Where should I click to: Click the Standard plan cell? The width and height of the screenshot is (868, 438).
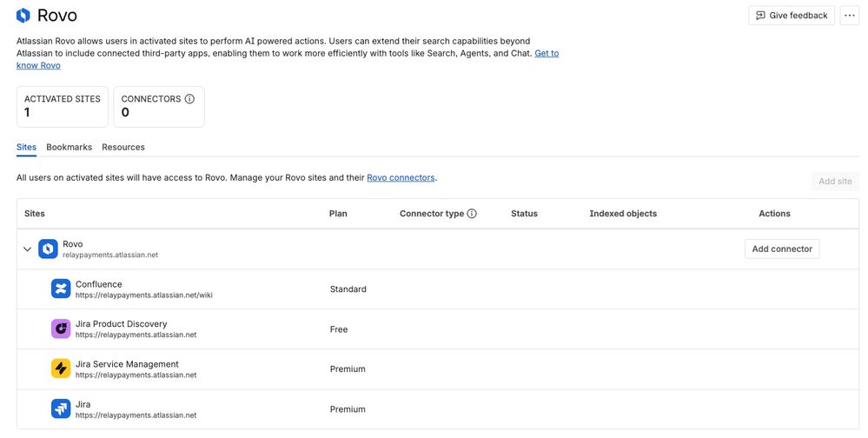tap(348, 289)
